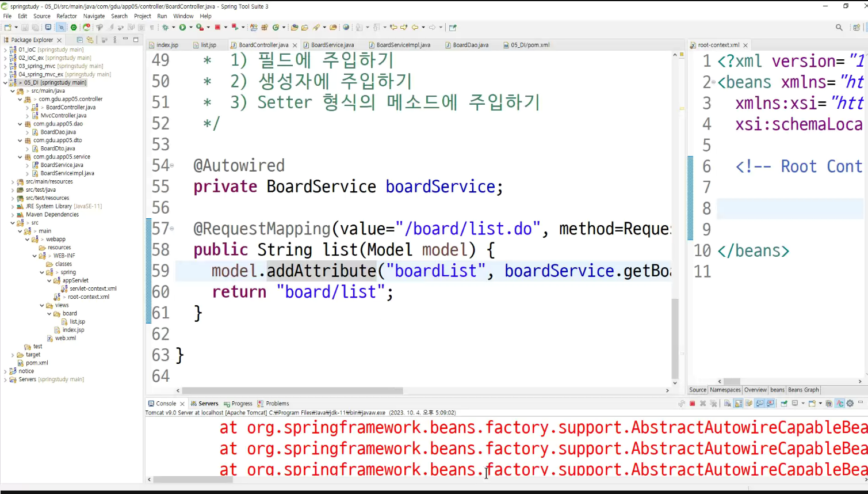Click Remove Launch X icon in console

[703, 404]
